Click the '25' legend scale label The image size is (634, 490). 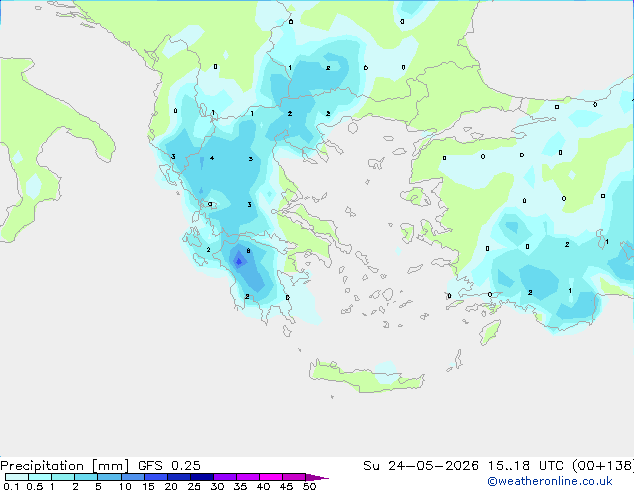pos(194,486)
